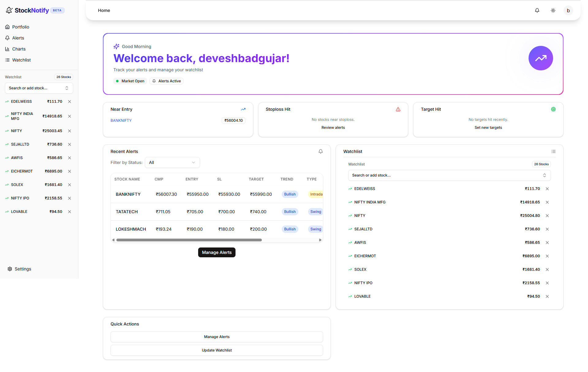Image resolution: width=588 pixels, height=372 pixels.
Task: Remove EDELWEISS from sidebar watchlist
Action: 69,102
